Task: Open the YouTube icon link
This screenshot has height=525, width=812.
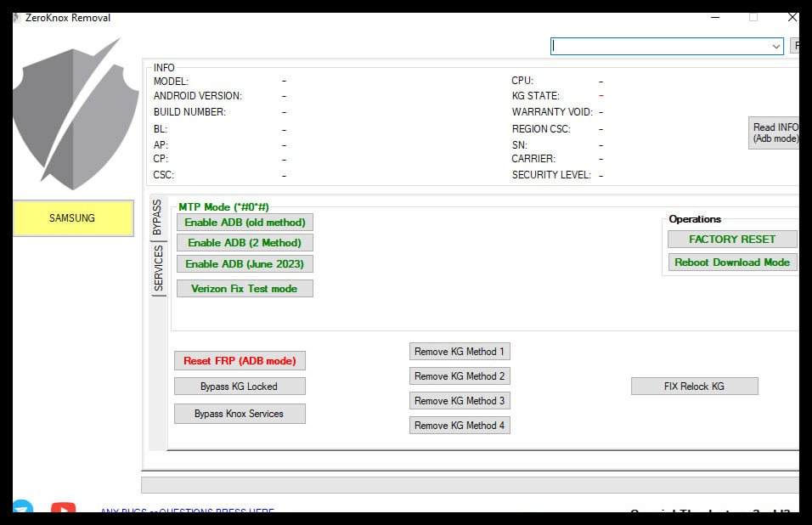Action: (63, 507)
